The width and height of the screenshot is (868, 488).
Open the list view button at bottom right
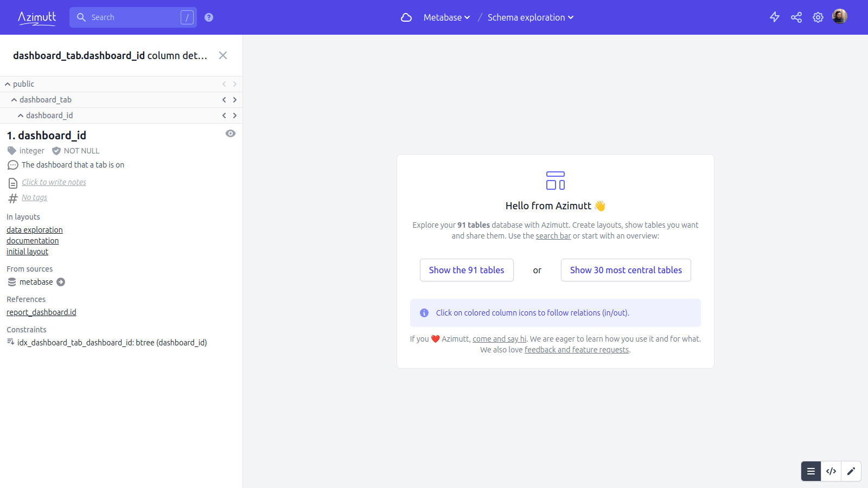pos(811,471)
